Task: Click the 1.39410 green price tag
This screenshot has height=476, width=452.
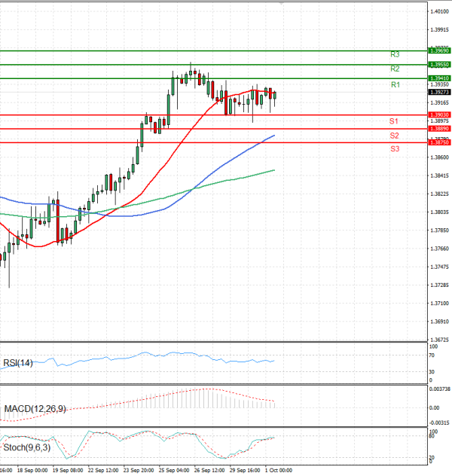Action: click(x=439, y=78)
